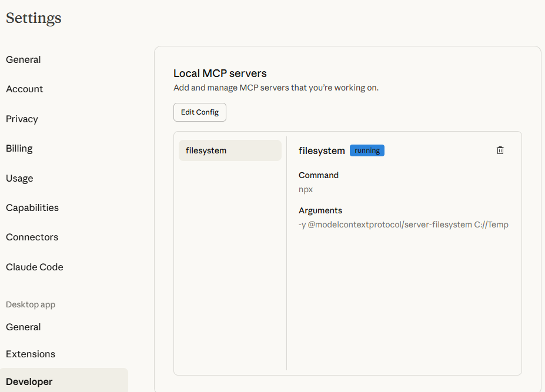Click the blue running status badge
This screenshot has width=545, height=392.
pyautogui.click(x=367, y=150)
